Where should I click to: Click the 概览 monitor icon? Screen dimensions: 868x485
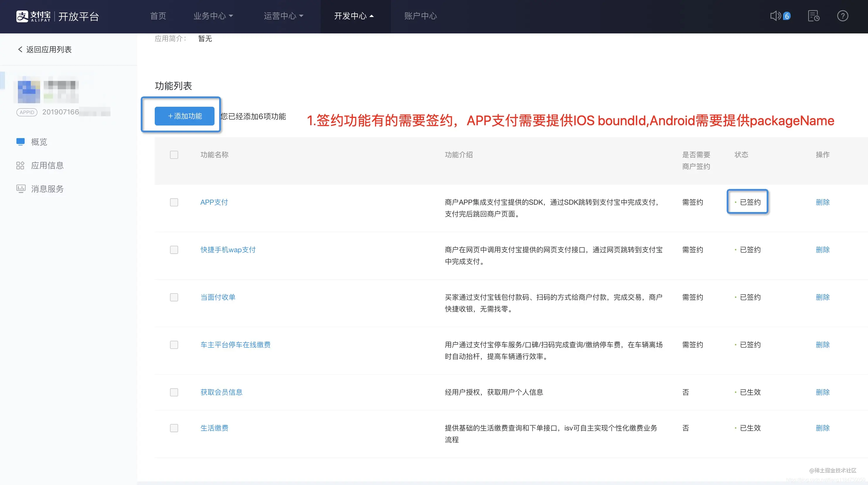tap(21, 142)
